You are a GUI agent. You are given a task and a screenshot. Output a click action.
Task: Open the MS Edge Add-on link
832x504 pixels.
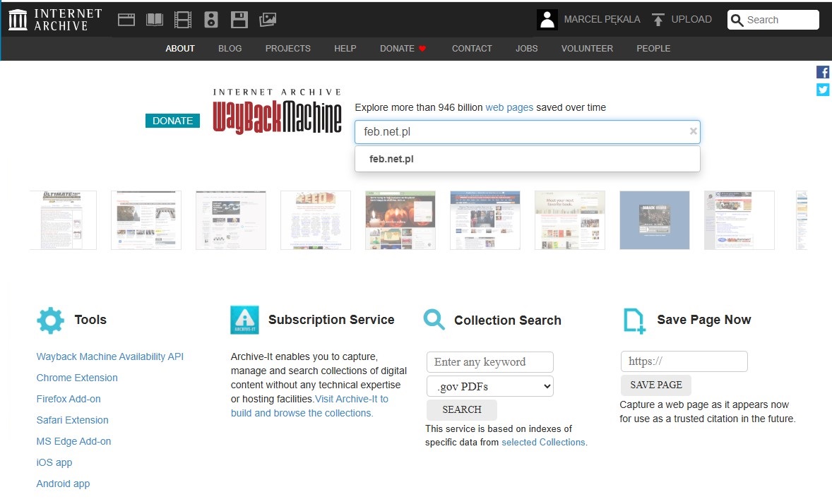73,441
